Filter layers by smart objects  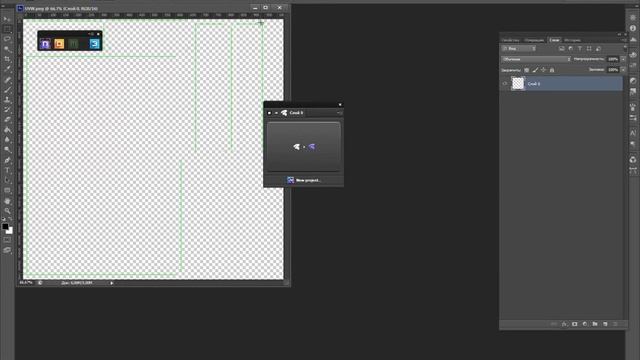tap(598, 49)
